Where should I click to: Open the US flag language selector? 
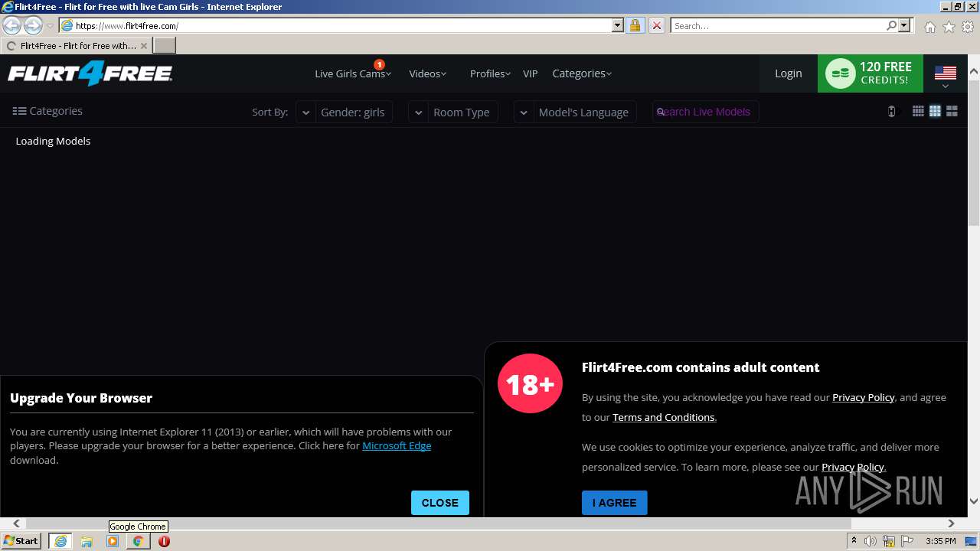point(946,74)
